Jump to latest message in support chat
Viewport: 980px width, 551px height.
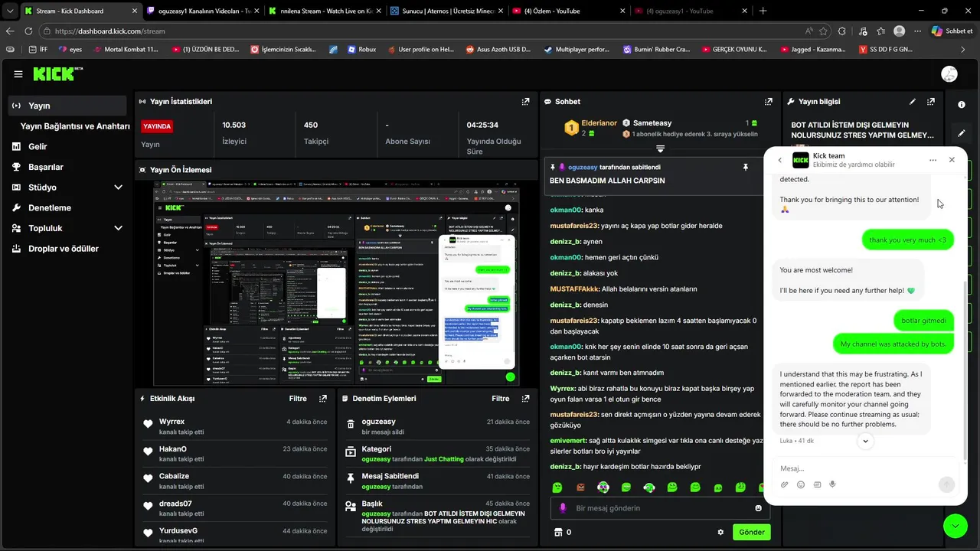point(865,441)
